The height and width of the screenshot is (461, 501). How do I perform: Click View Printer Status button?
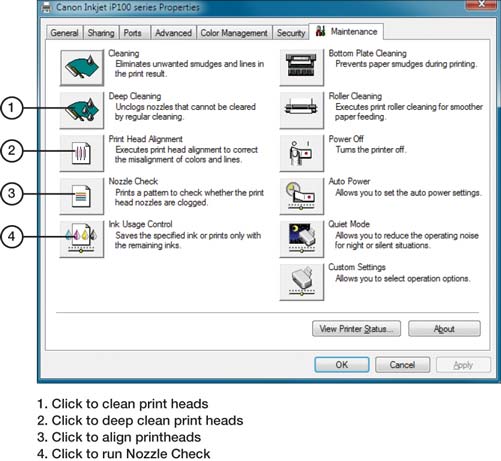pos(356,329)
